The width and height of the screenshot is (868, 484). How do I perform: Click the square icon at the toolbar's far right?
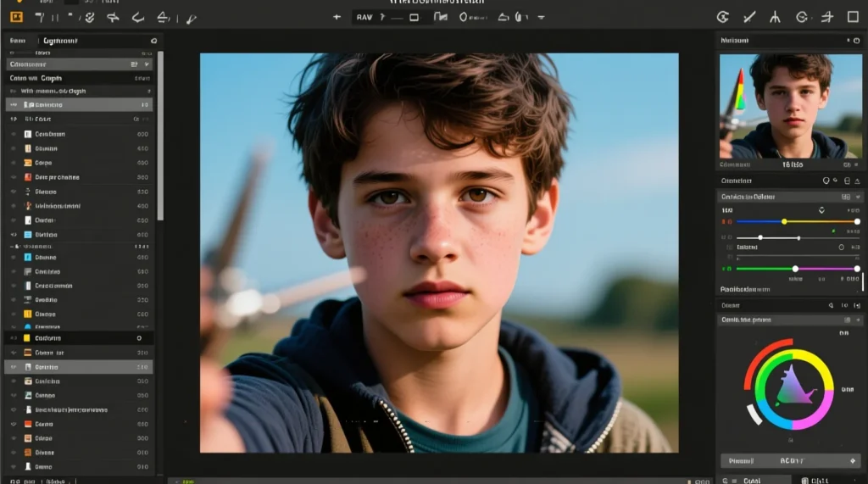[853, 17]
